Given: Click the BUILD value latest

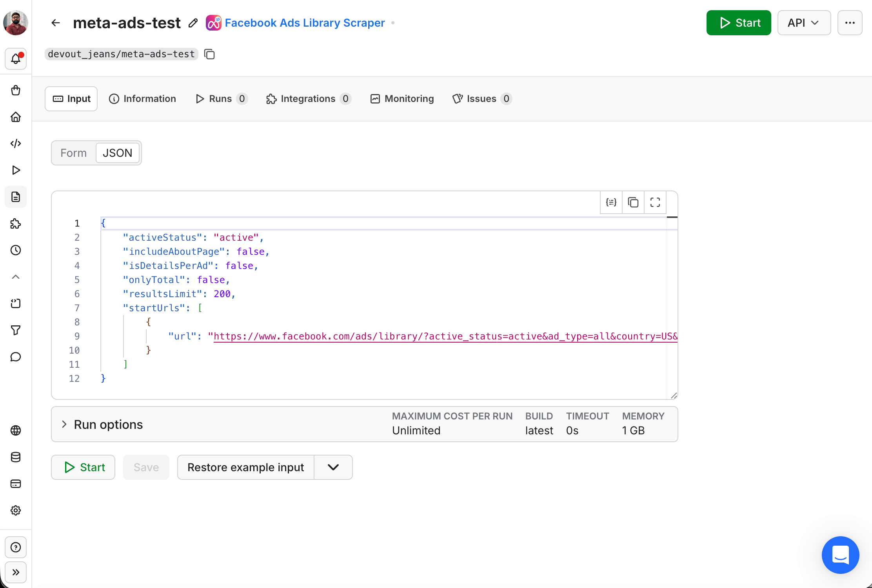Looking at the screenshot, I should tap(539, 430).
